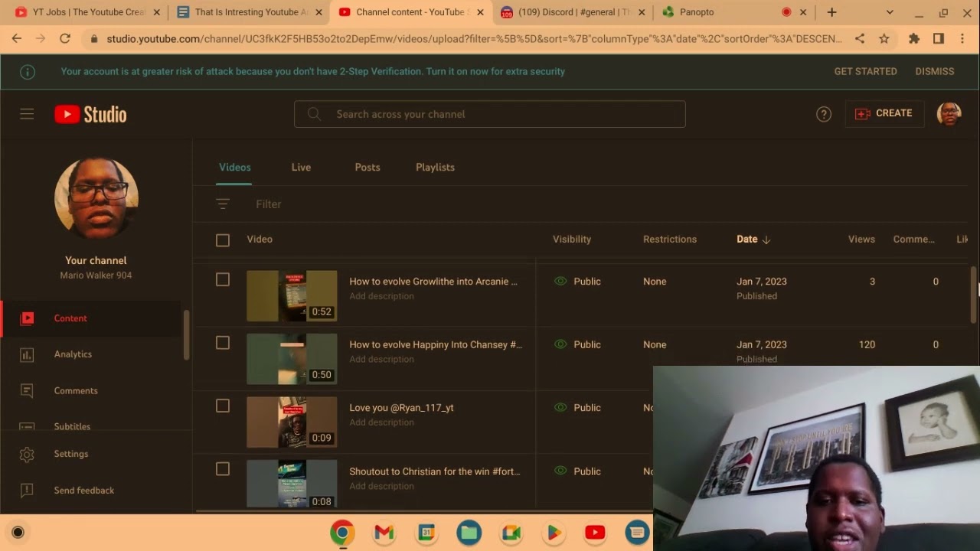Click the Search across your channel field
The height and width of the screenshot is (551, 980).
point(490,114)
